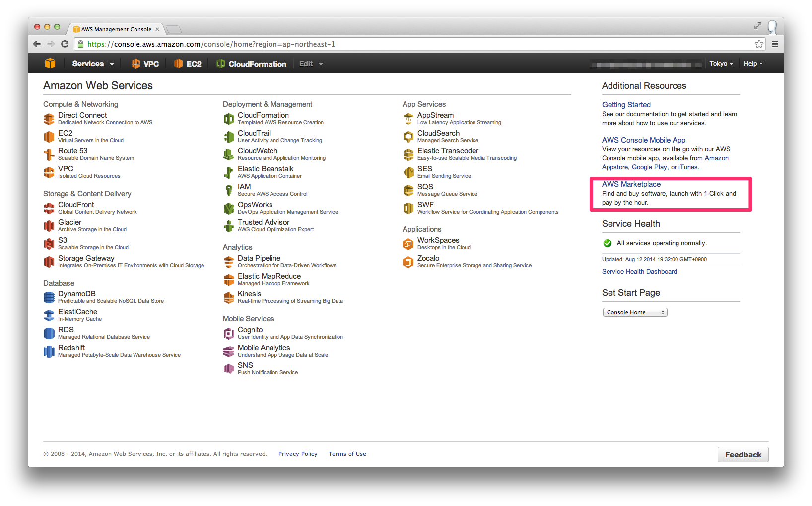Viewport: 812px width, 506px height.
Task: Click the Direct Connect service icon
Action: point(49,119)
